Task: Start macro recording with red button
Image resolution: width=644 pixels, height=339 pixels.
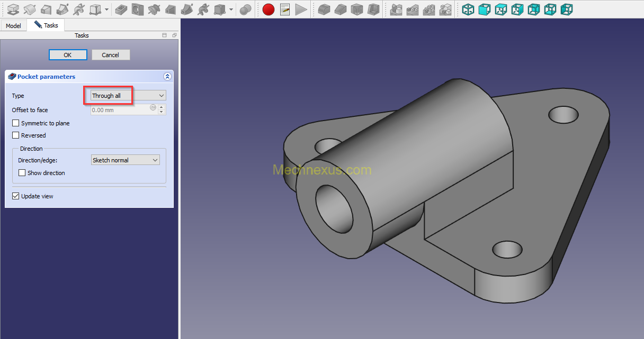Action: [x=269, y=9]
